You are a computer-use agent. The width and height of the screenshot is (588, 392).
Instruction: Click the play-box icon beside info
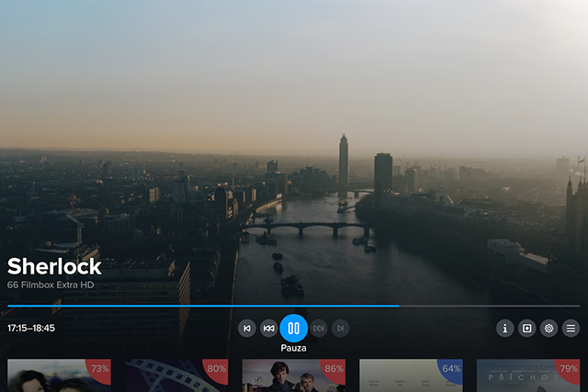526,328
